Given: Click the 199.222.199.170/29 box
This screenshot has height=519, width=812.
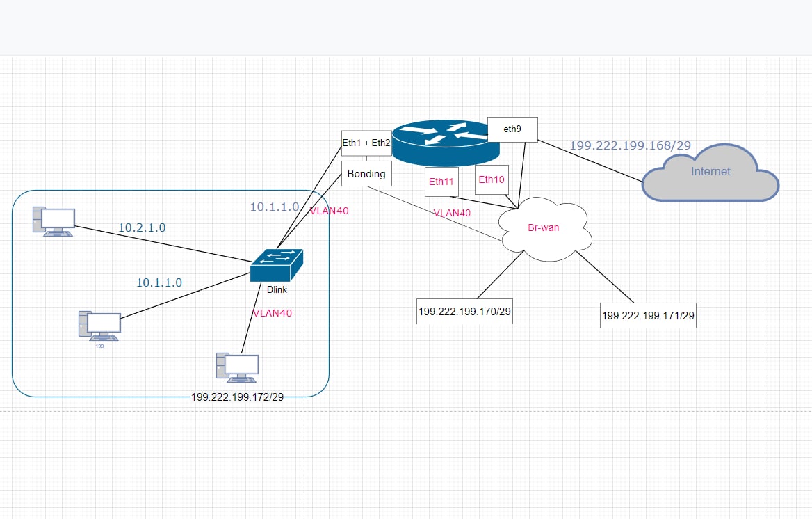Looking at the screenshot, I should [464, 311].
